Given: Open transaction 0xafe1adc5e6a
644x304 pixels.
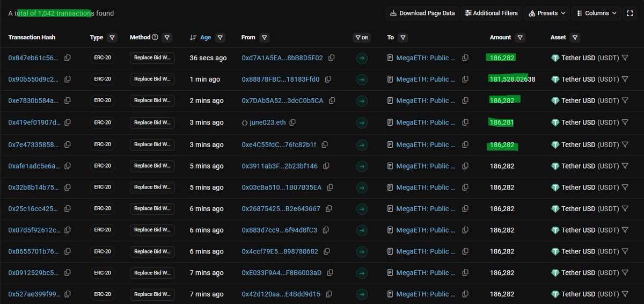Looking at the screenshot, I should [34, 166].
